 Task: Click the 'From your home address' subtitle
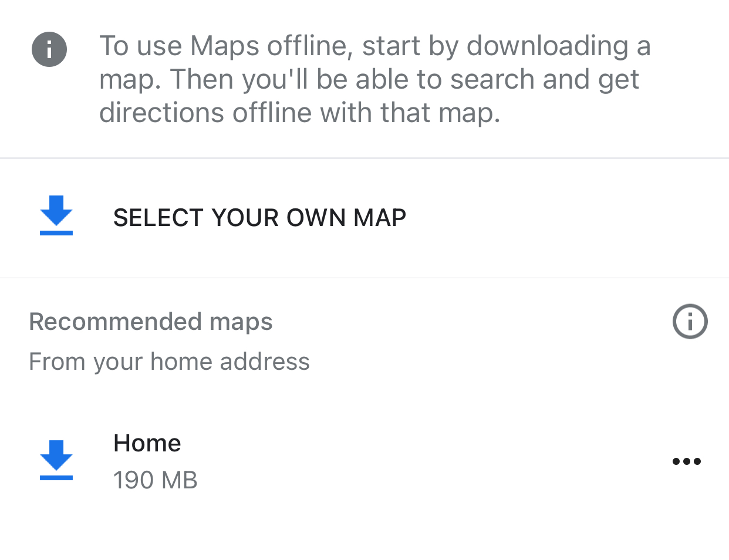pyautogui.click(x=169, y=362)
